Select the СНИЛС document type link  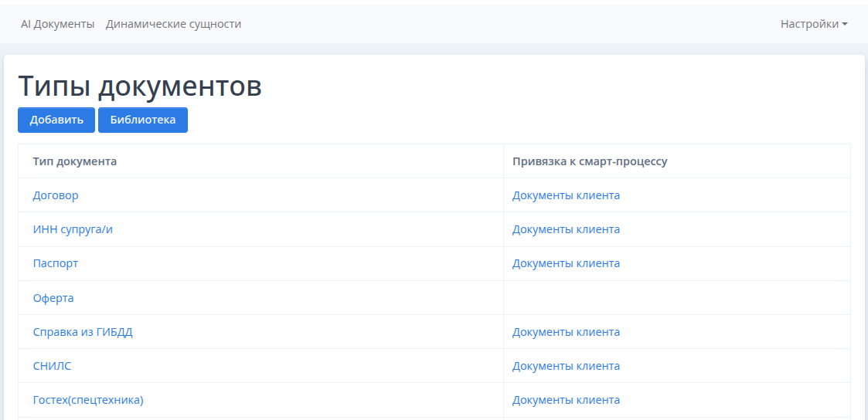point(52,366)
